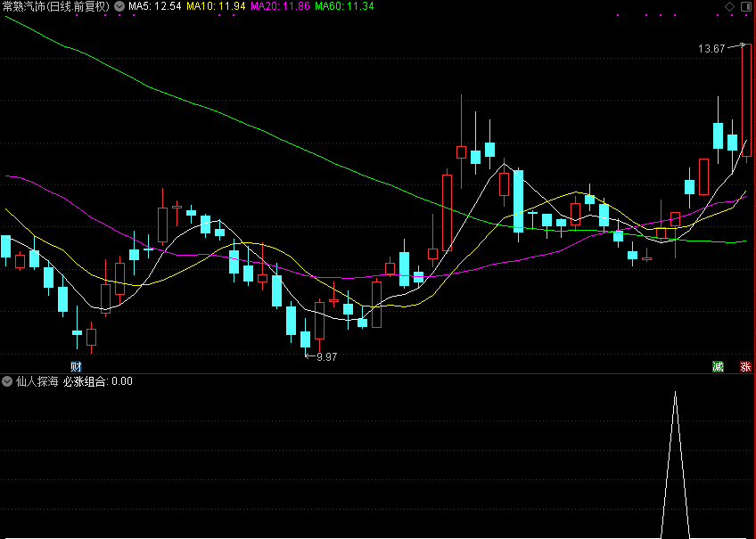Click the lowest red candlestick above 9.97
Screen dimensions: 756x539
[x=319, y=321]
